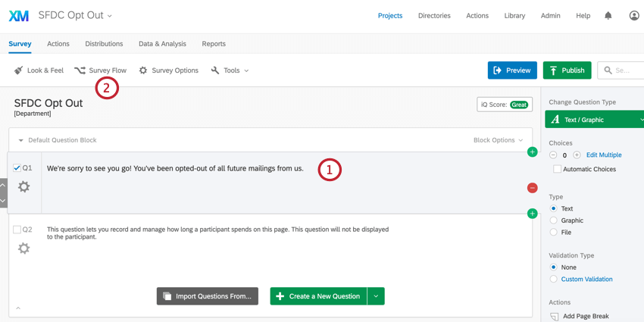644x322 pixels.
Task: Click green plus icon above Q1
Action: [x=532, y=152]
